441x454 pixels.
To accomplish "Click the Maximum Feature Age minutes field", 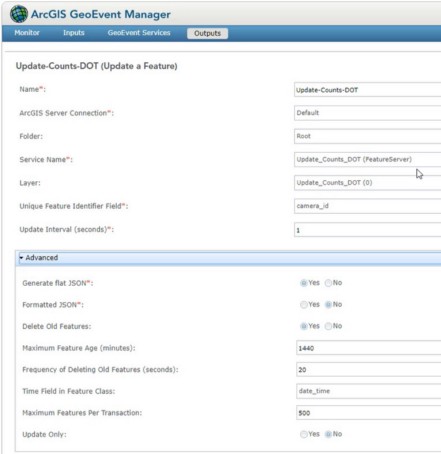I will [x=369, y=348].
